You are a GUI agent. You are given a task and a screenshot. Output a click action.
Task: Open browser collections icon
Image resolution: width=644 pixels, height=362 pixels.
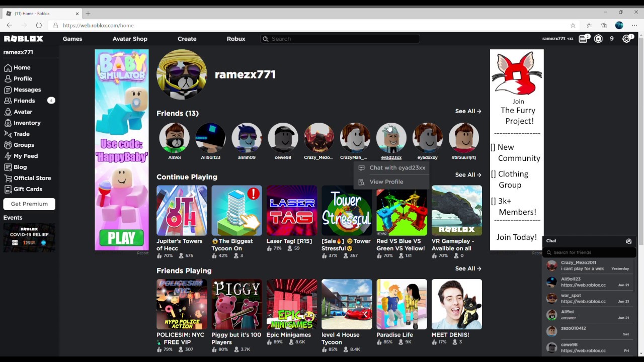coord(604,25)
